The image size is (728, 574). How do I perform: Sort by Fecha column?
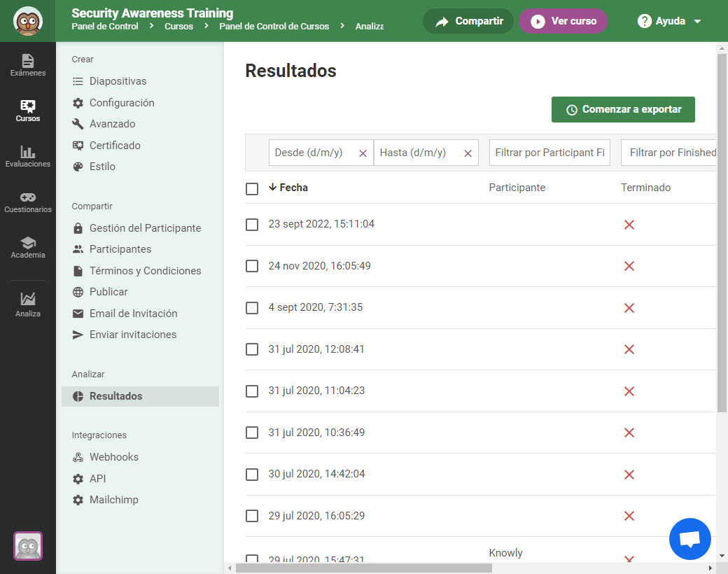point(288,188)
